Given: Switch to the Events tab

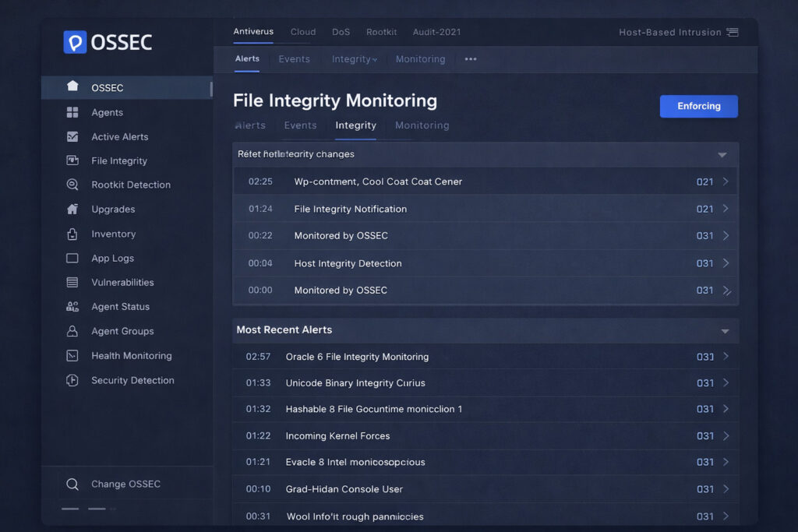Looking at the screenshot, I should pyautogui.click(x=300, y=125).
